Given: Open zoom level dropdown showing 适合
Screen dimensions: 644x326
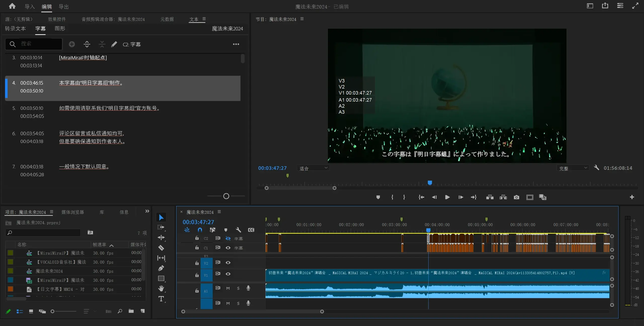Looking at the screenshot, I should [313, 168].
